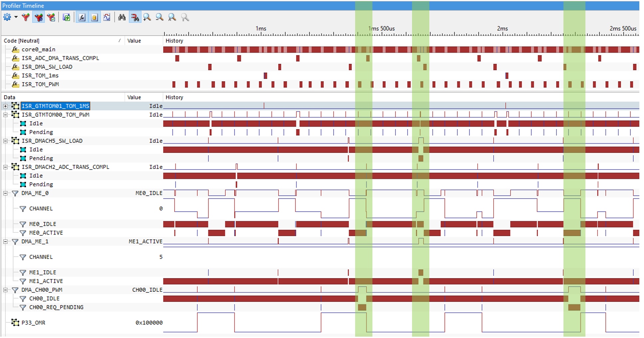Click the waveform signal display icon
This screenshot has height=338, width=644.
point(107,17)
